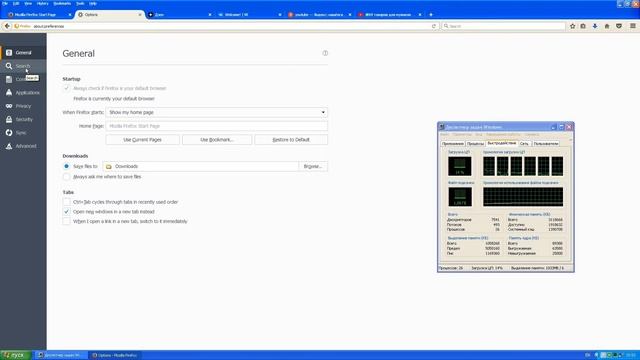Toggle switch to new tab immediately checkbox

67,221
